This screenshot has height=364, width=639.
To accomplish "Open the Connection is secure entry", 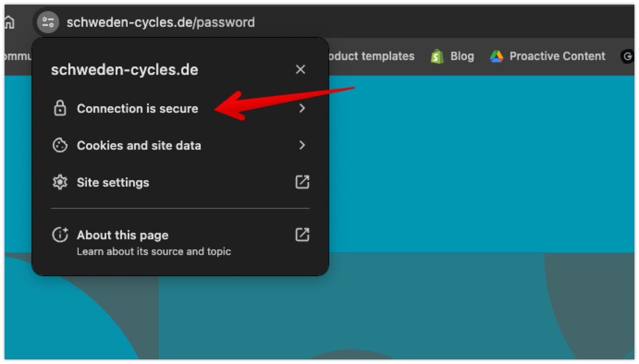I will [x=180, y=109].
